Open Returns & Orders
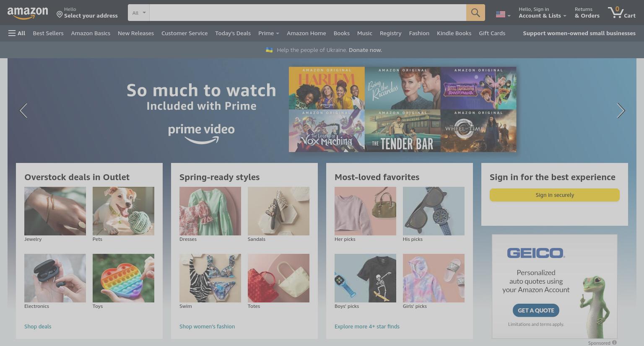644x346 pixels. [x=587, y=13]
